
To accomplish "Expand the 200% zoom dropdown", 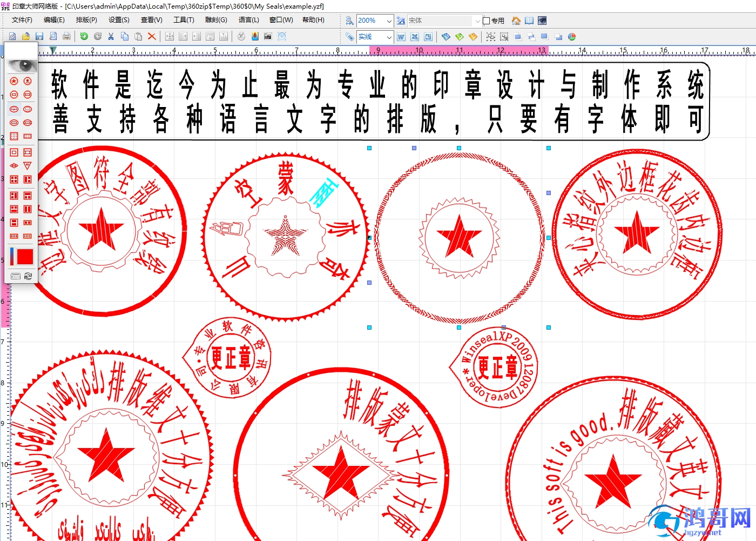I will 389,21.
